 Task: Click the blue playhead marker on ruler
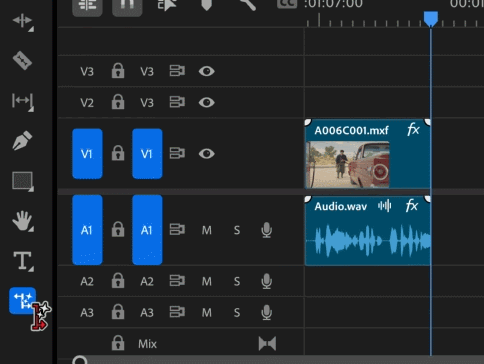431,19
